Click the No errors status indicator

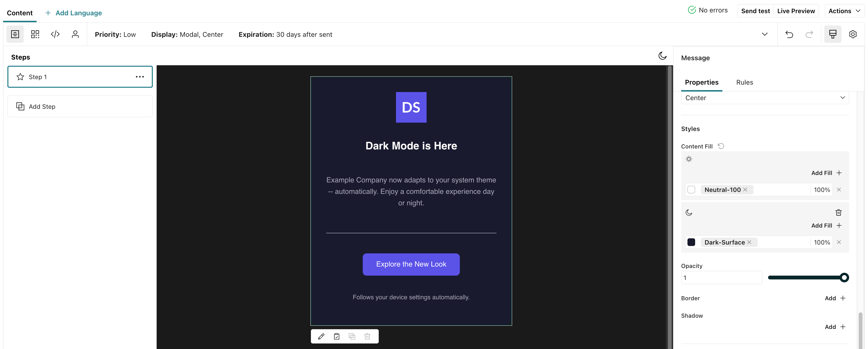[708, 10]
